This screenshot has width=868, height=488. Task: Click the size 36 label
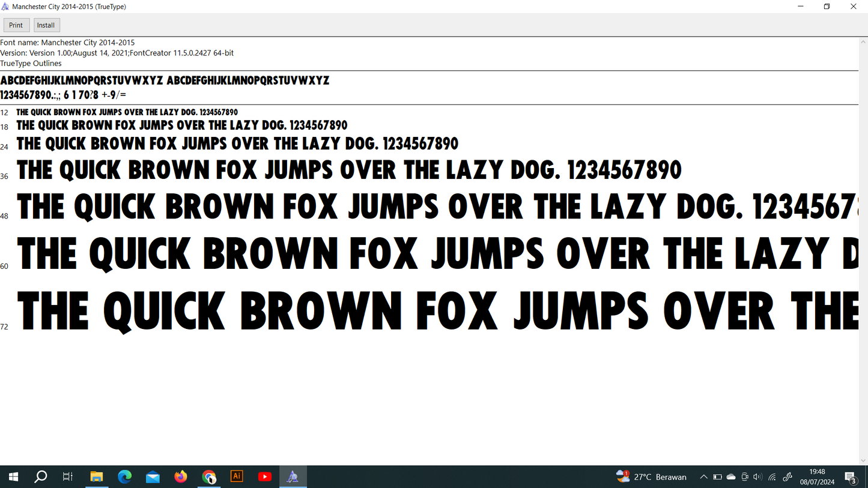4,176
